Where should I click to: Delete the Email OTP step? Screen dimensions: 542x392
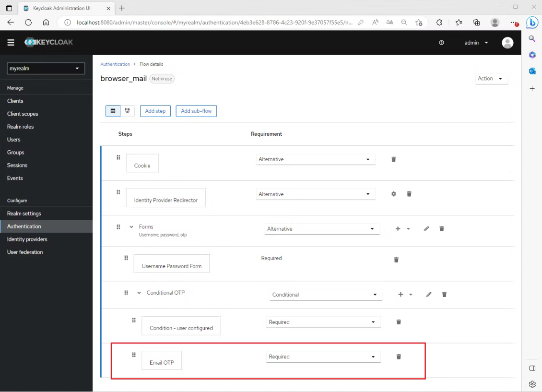tap(398, 356)
